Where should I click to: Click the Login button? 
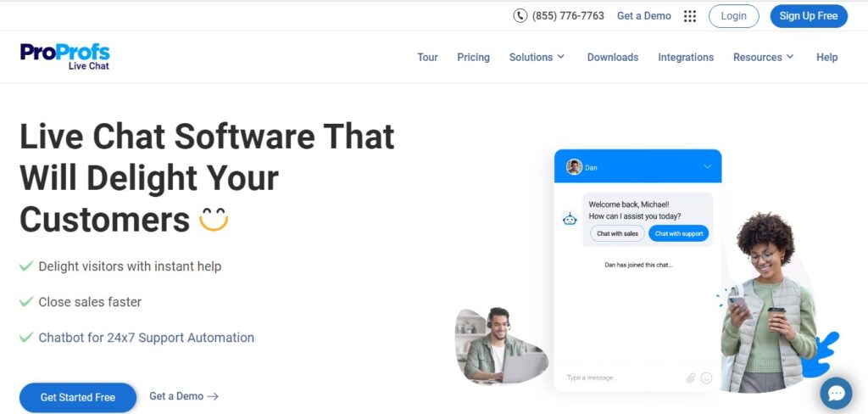pyautogui.click(x=733, y=16)
